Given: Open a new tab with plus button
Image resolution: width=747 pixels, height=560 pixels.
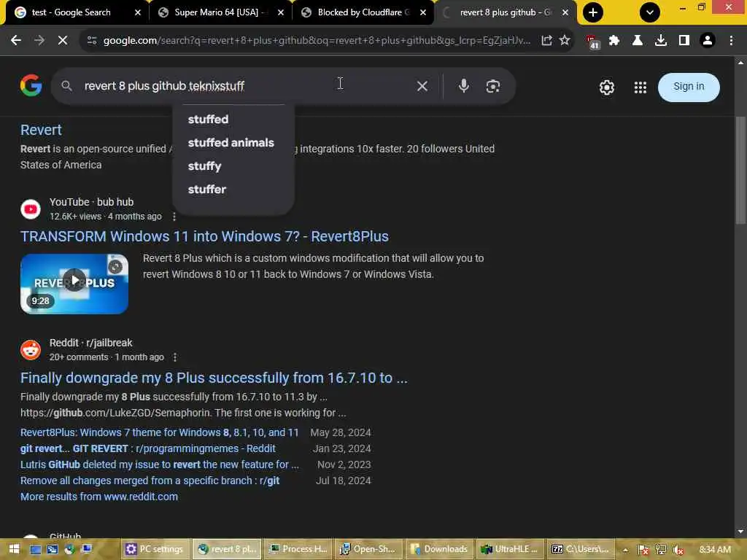Looking at the screenshot, I should click(593, 12).
